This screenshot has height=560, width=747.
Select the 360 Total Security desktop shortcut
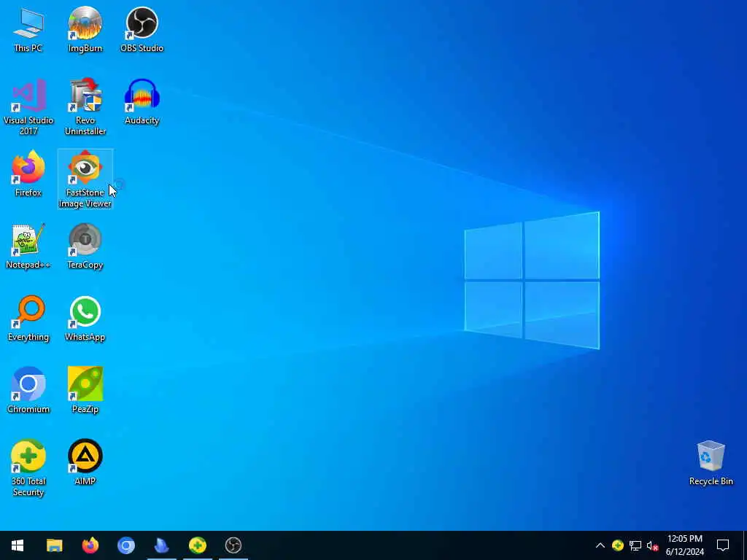point(28,468)
